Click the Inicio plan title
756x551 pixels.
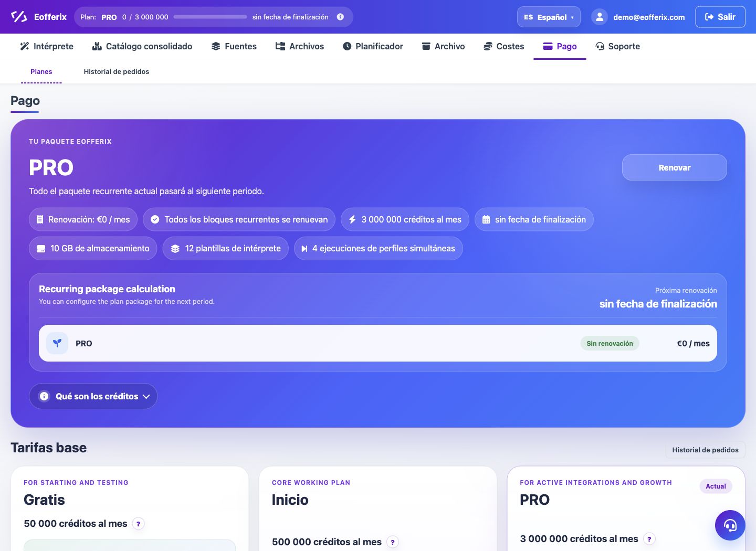[290, 500]
